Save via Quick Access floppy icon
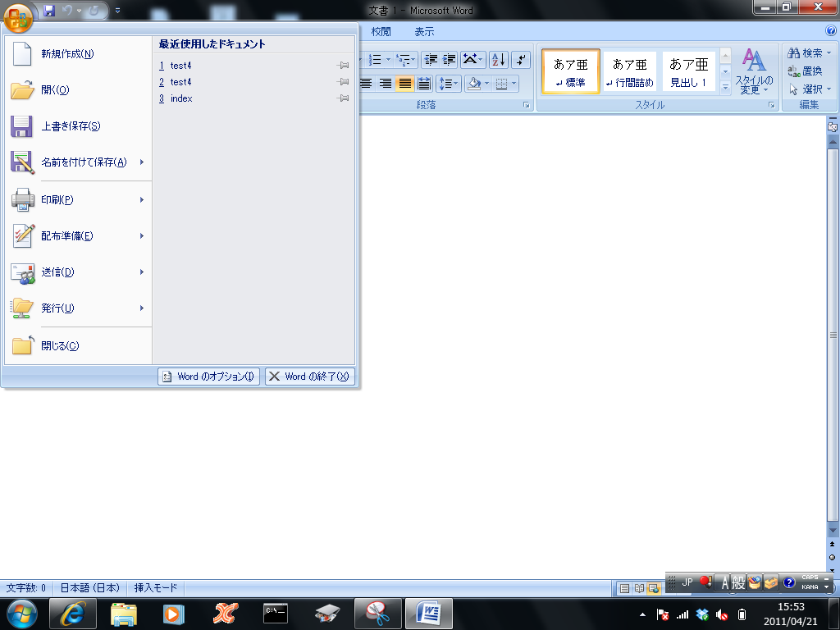Image resolution: width=840 pixels, height=630 pixels. click(49, 10)
